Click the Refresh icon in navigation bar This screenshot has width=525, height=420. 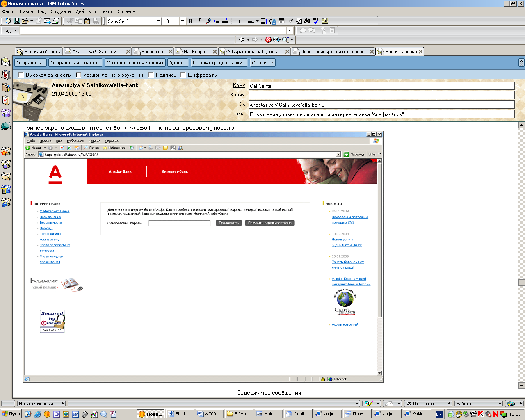[x=276, y=39]
